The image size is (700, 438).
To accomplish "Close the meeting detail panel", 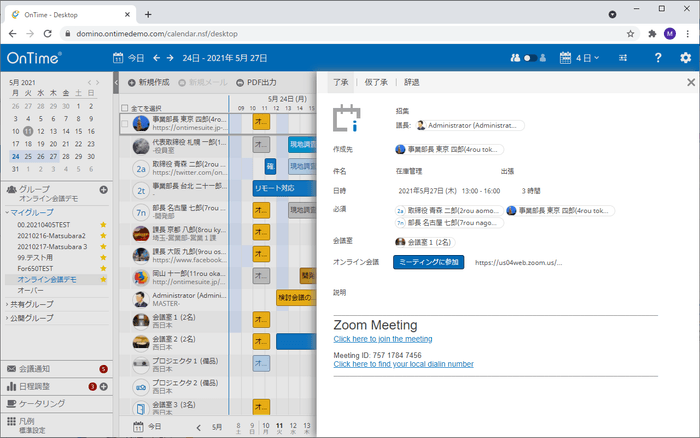I will point(690,82).
